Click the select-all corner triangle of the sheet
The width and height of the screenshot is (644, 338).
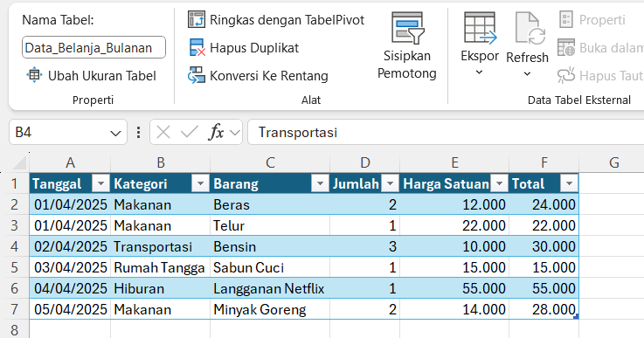click(x=20, y=163)
